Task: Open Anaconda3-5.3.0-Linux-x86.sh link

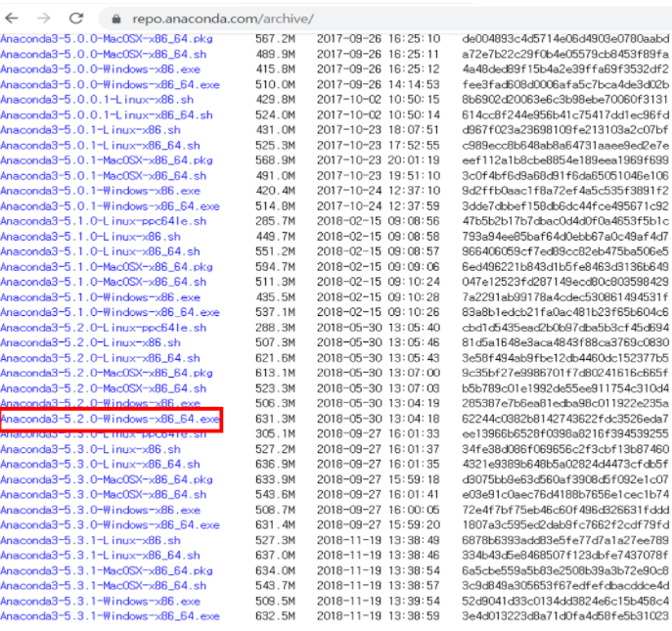Action: [x=90, y=450]
